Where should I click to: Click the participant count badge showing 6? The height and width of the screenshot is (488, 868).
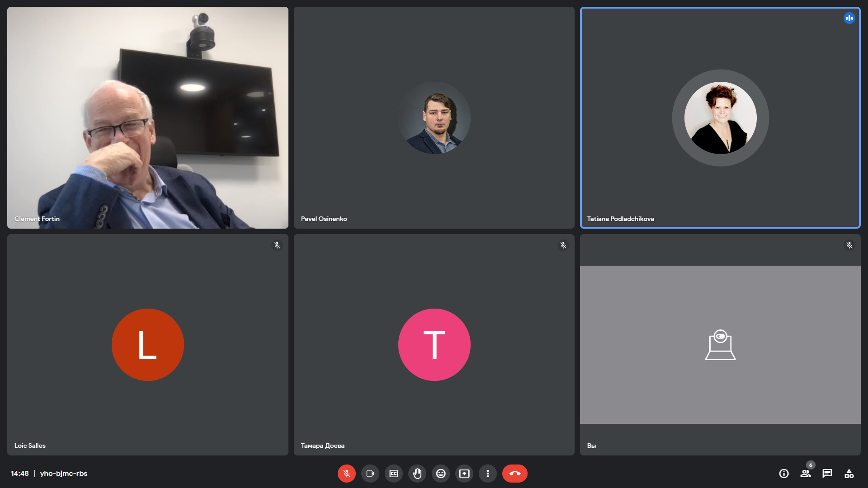coord(811,465)
